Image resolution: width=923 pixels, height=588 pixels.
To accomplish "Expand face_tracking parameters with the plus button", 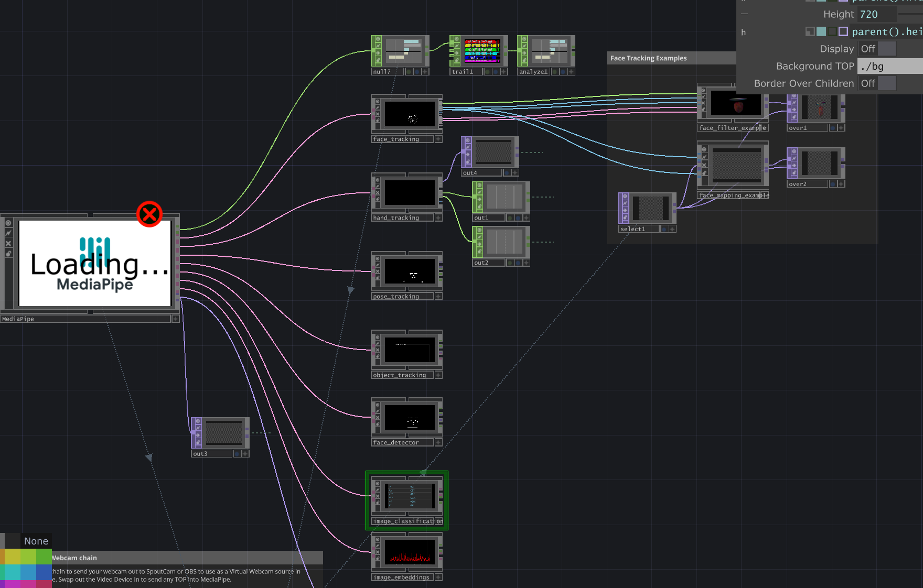I will coord(438,138).
